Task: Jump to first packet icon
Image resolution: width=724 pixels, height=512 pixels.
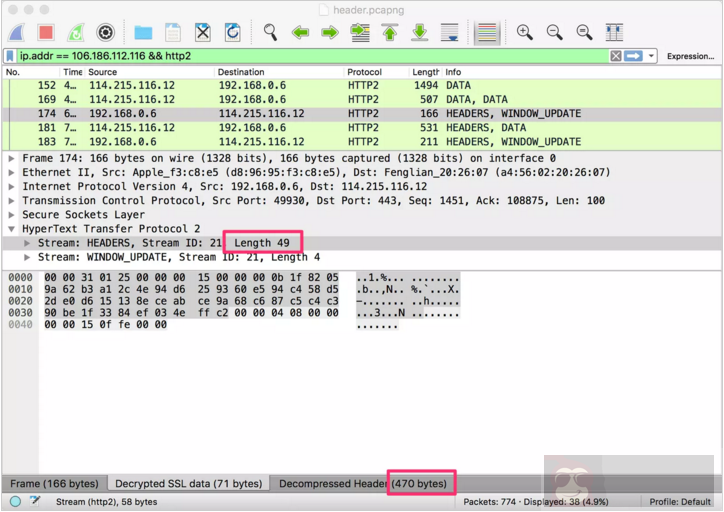Action: pyautogui.click(x=390, y=33)
